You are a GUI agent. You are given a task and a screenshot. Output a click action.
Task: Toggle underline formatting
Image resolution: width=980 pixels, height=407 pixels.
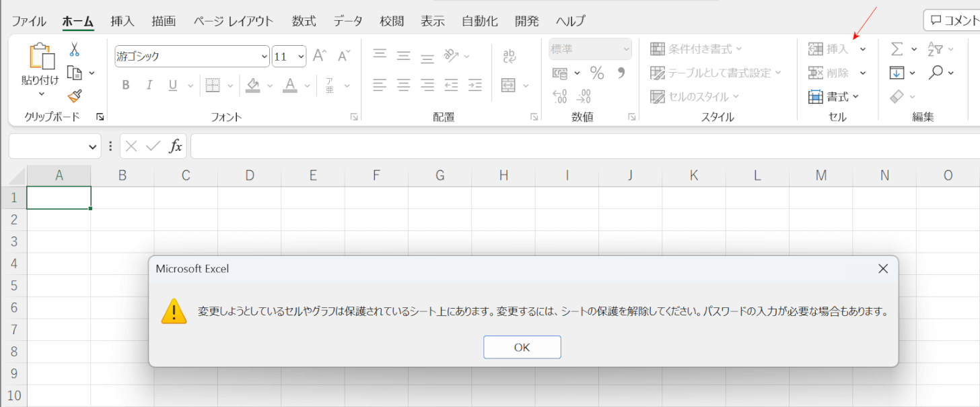(x=172, y=86)
